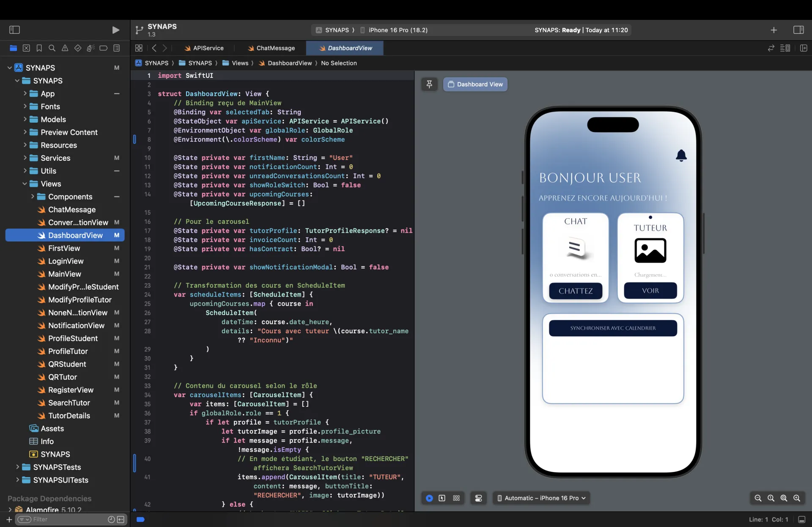Viewport: 812px width, 527px height.
Task: Add new file with navigator plus button
Action: (x=9, y=519)
